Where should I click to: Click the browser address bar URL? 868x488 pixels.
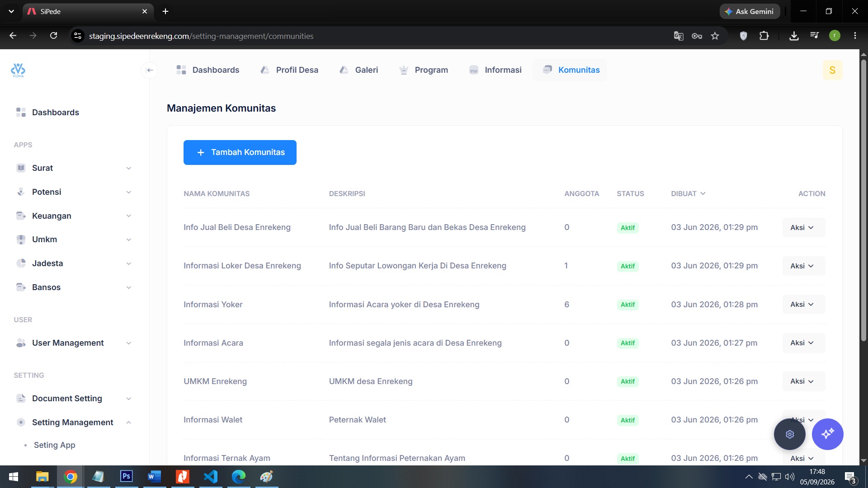(201, 36)
